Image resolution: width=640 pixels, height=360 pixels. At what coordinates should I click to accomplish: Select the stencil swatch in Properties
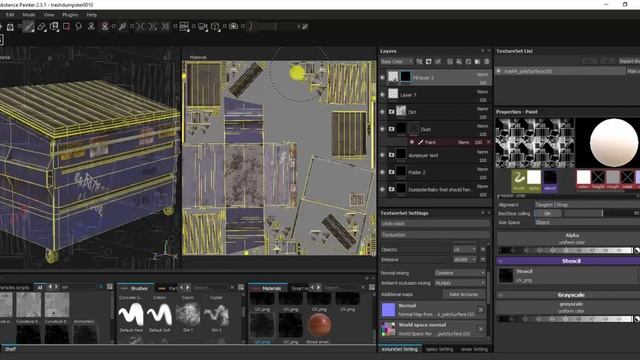click(550, 180)
